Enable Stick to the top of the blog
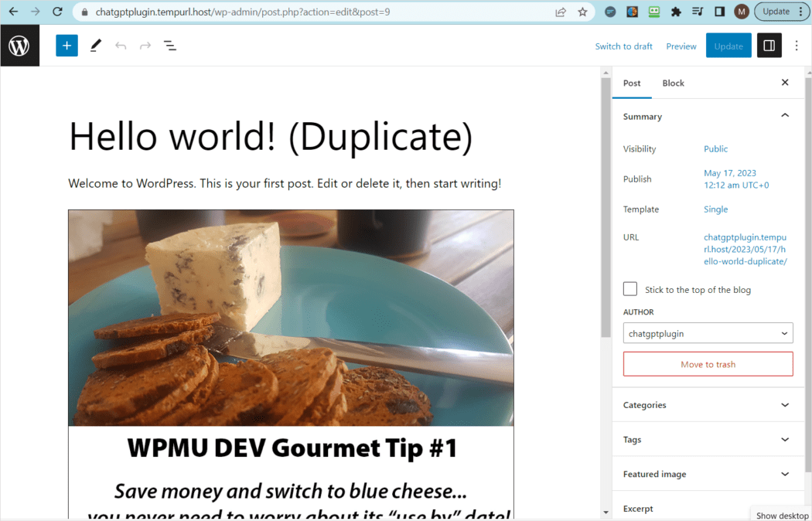Screen dimensions: 812x521 click(x=629, y=288)
